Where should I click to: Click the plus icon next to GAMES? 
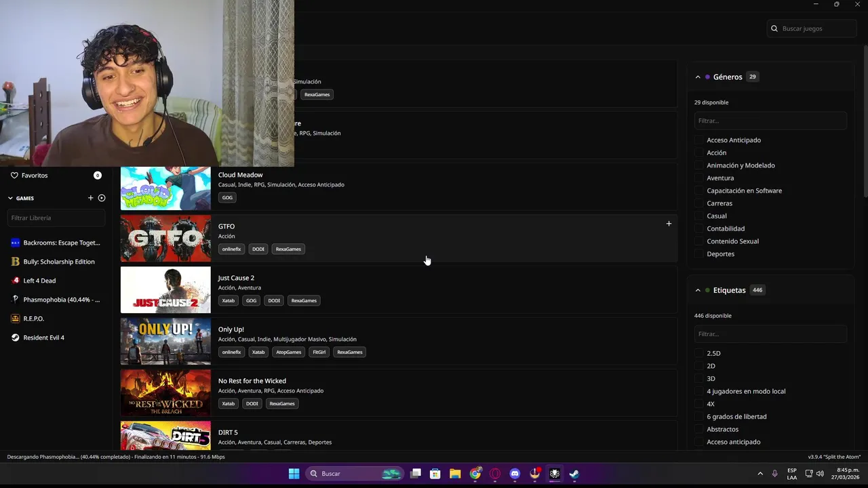90,198
